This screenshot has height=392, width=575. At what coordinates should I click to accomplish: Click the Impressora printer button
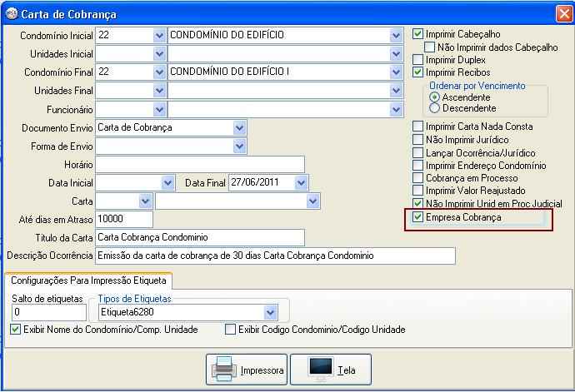click(247, 369)
